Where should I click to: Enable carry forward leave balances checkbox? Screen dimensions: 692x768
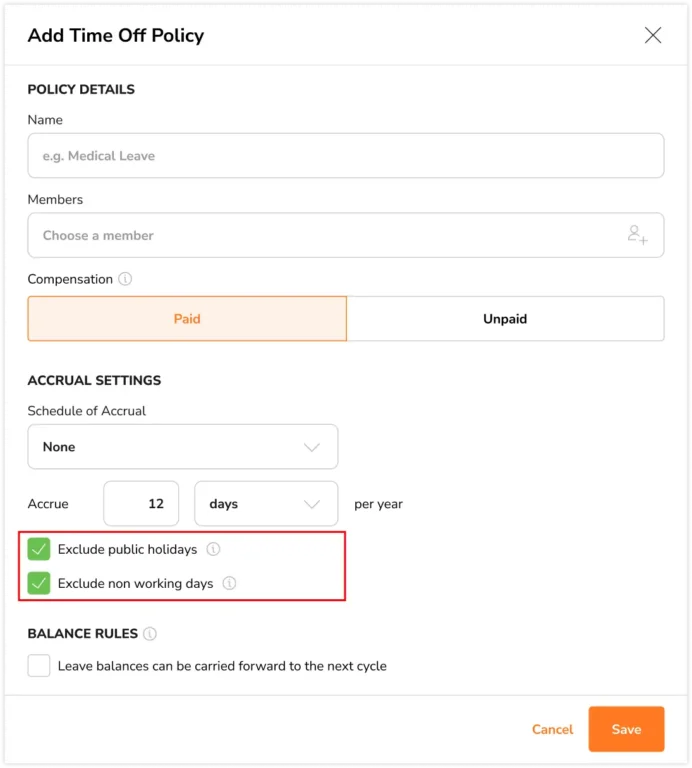tap(39, 666)
